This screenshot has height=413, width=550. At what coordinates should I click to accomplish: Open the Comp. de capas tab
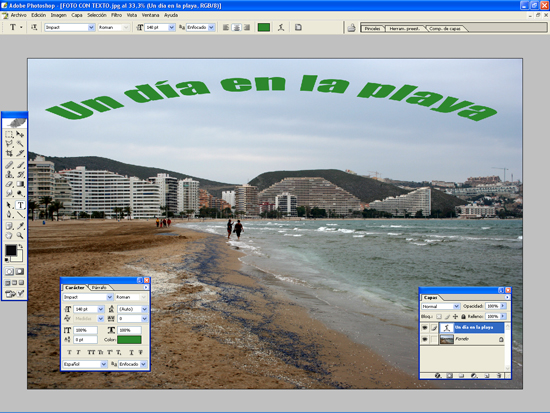445,28
